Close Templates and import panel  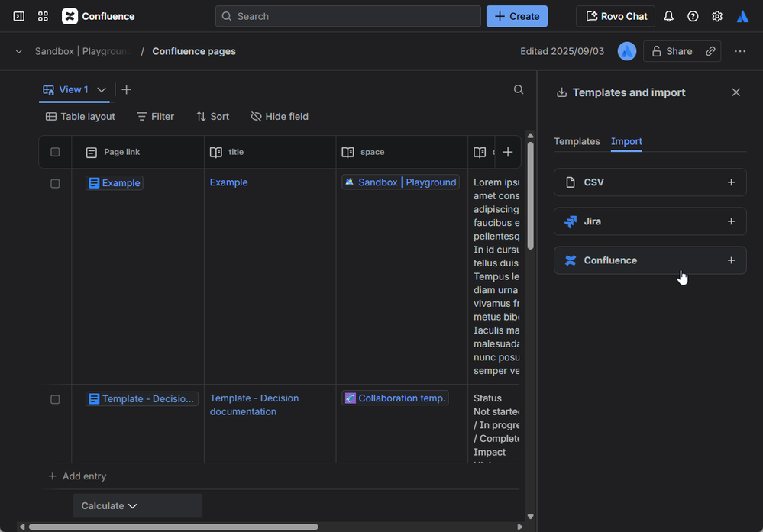coord(736,92)
